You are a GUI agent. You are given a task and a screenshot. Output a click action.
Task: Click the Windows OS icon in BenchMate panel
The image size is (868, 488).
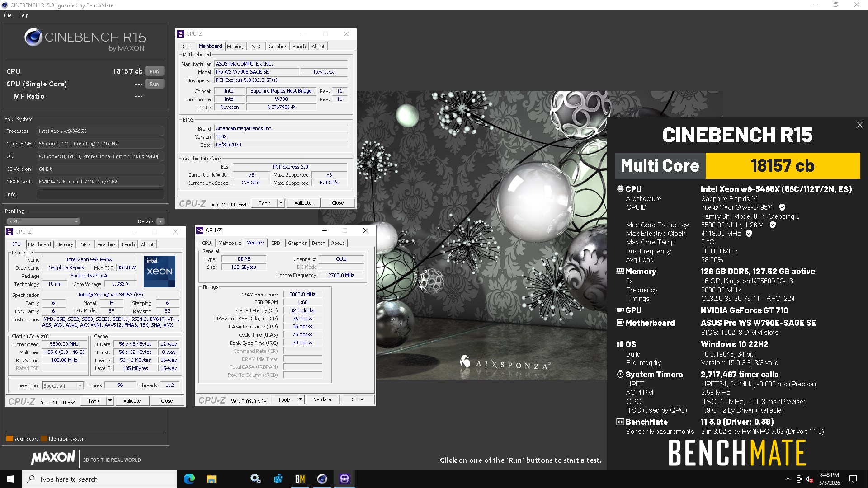pos(620,344)
